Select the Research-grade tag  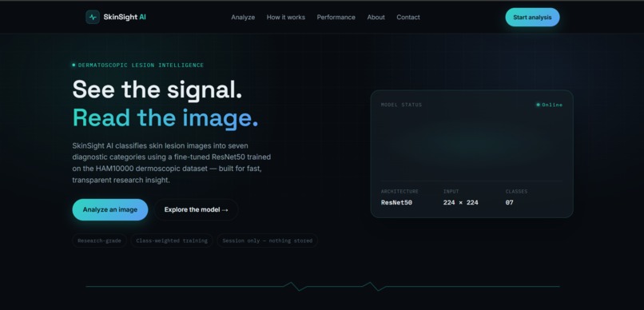tap(99, 240)
